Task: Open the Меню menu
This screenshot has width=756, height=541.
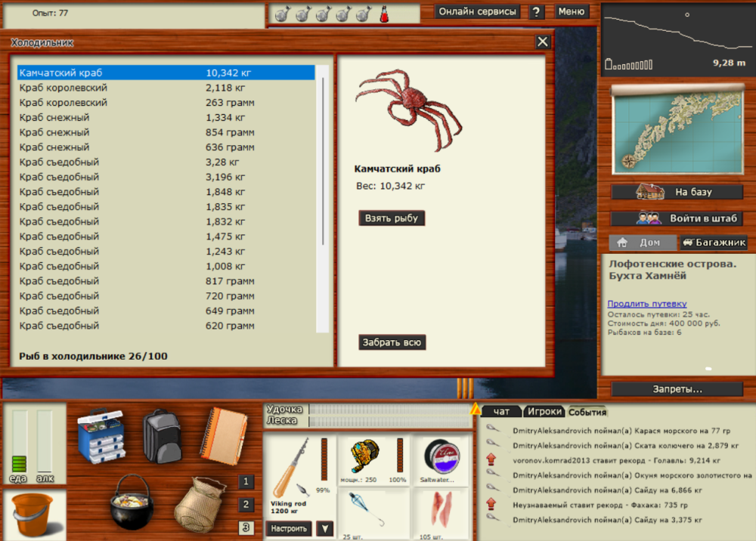Action: [x=571, y=11]
